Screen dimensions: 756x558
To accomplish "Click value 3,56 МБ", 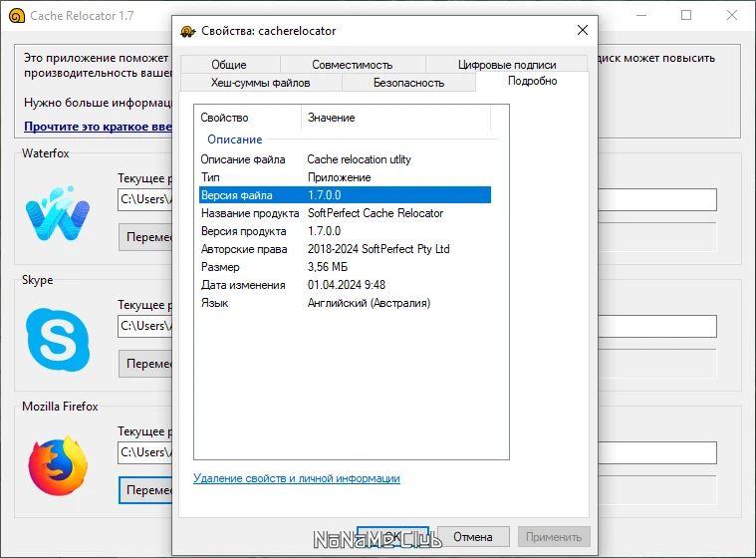I will [328, 267].
